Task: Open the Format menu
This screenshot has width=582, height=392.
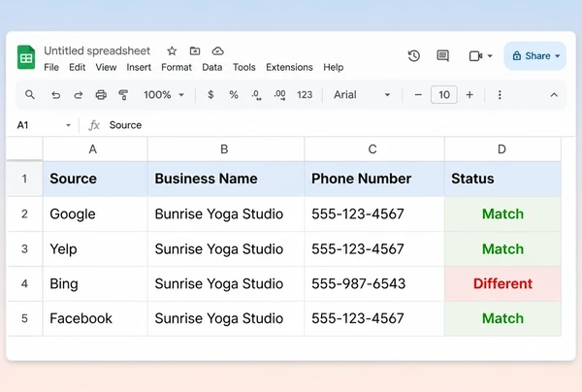Action: click(177, 67)
